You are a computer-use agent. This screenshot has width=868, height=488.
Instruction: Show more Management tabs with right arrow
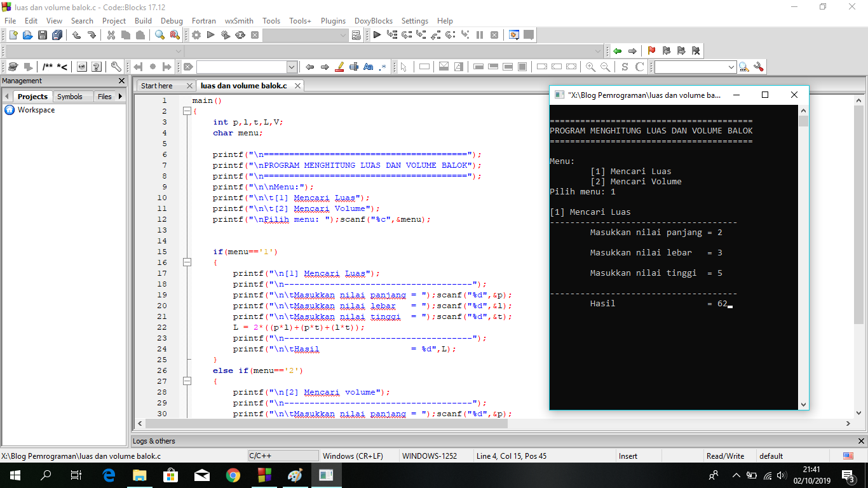[120, 97]
